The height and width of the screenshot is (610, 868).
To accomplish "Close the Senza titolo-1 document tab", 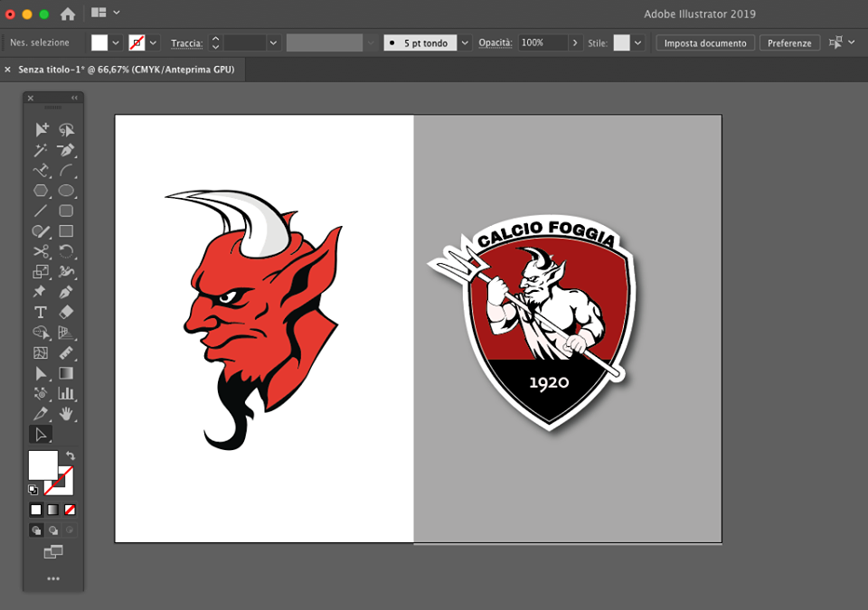I will (8, 70).
